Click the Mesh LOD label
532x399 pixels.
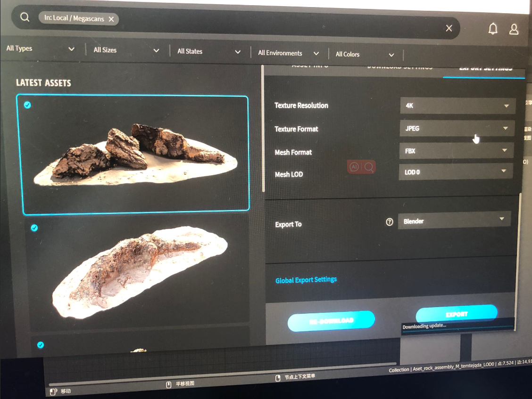pyautogui.click(x=289, y=174)
